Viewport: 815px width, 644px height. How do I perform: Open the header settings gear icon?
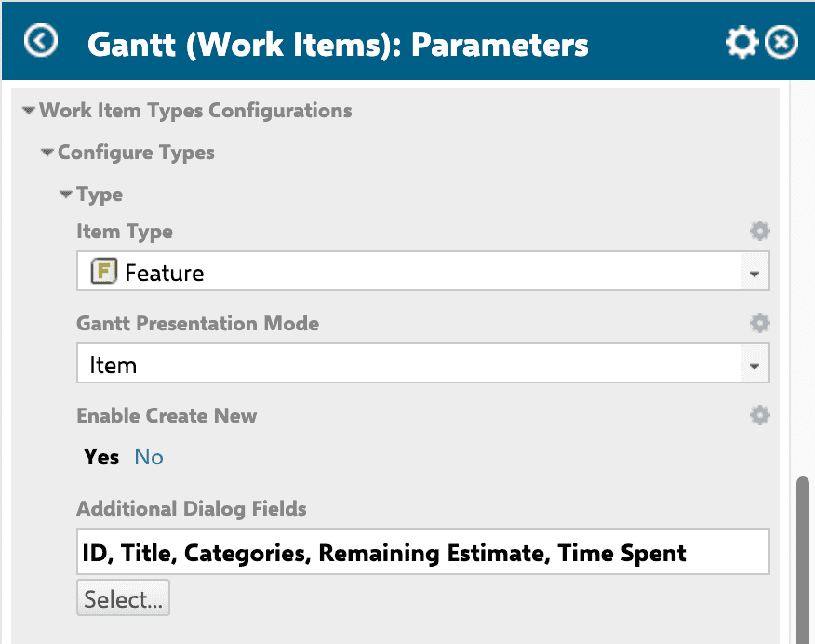tap(742, 42)
